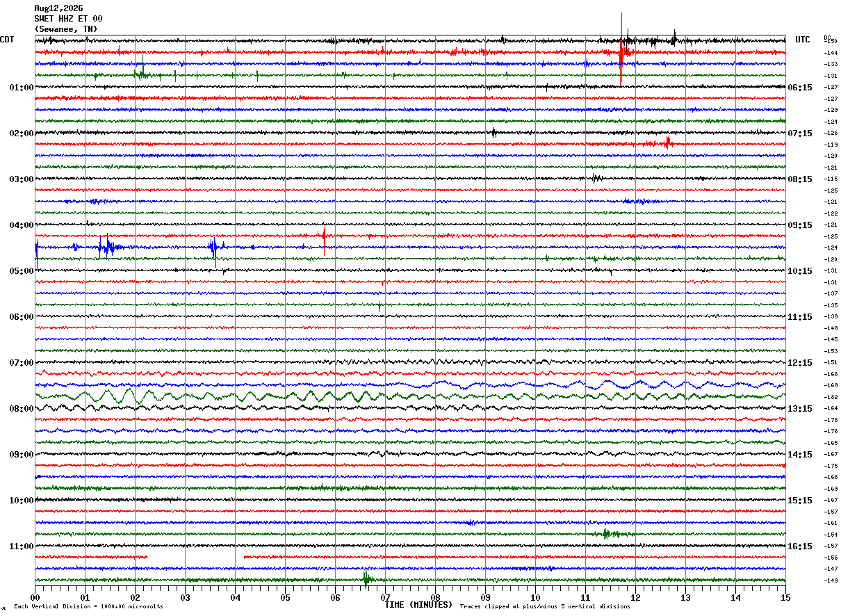Click the Aug12,2026 date header

[x=58, y=8]
